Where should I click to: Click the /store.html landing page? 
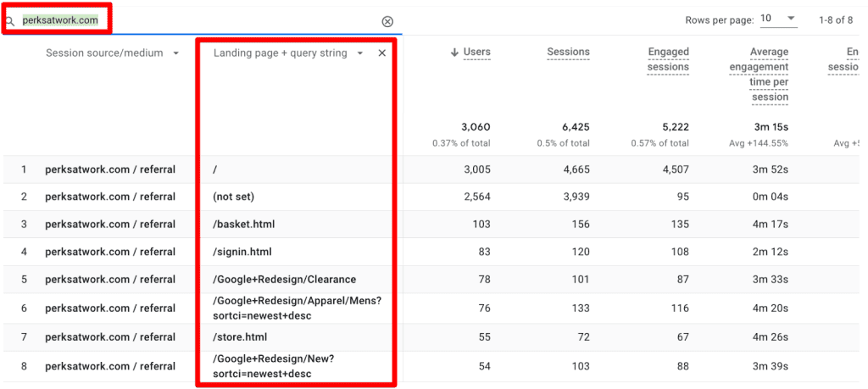coord(240,336)
